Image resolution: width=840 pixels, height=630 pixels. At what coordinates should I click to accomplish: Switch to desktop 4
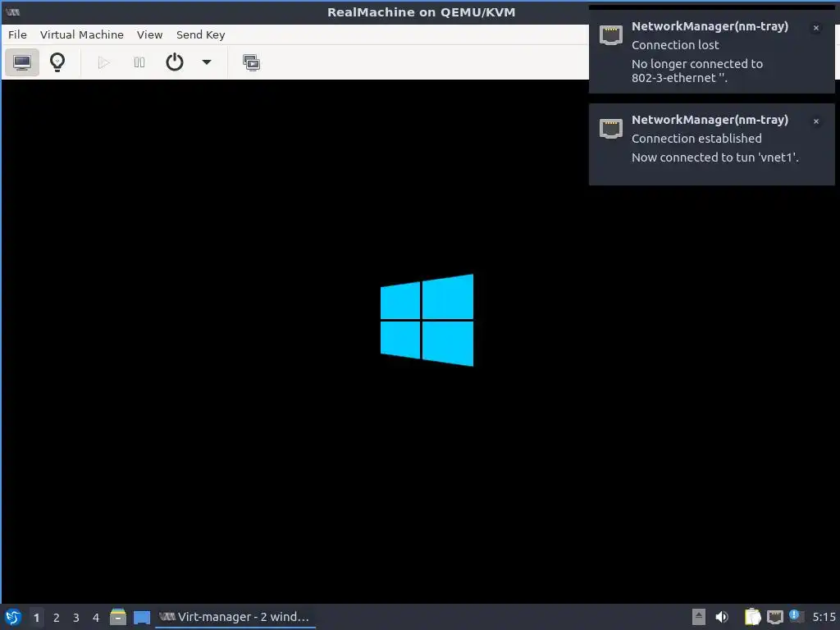point(96,618)
